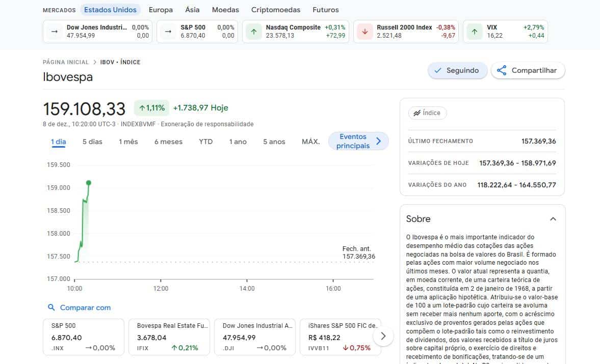Go to Página Inicial breadcrumb
Image resolution: width=600 pixels, height=364 pixels.
(66, 62)
